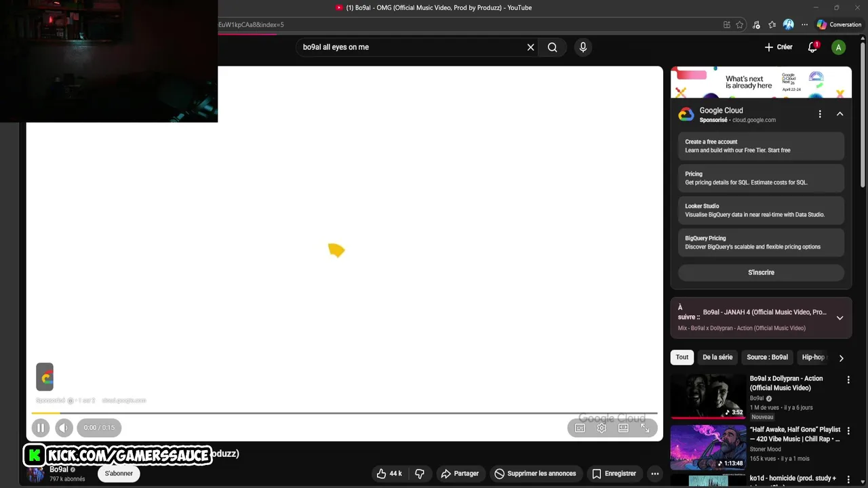Click the Partager share button

tap(460, 474)
